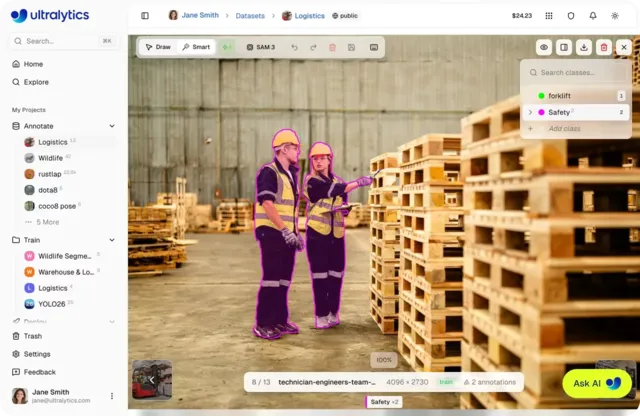Select the Smart annotation tool
This screenshot has height=416, width=640.
click(x=196, y=47)
